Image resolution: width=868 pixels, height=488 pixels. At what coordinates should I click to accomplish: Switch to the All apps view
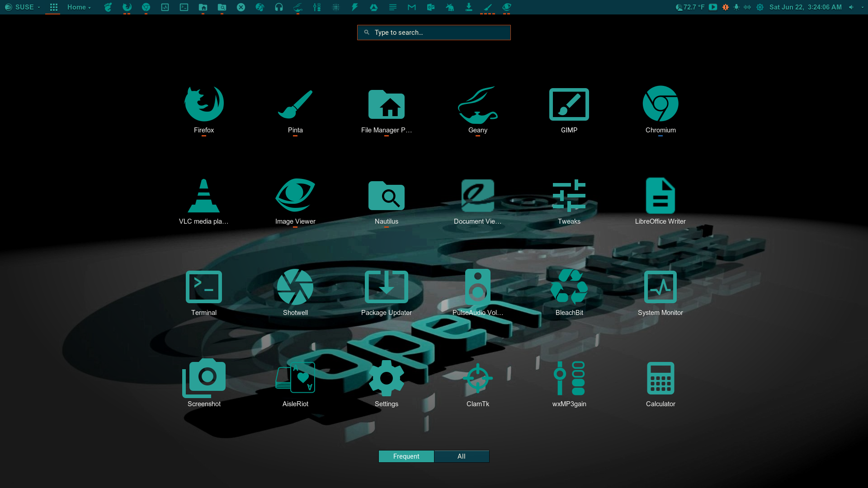[462, 456]
